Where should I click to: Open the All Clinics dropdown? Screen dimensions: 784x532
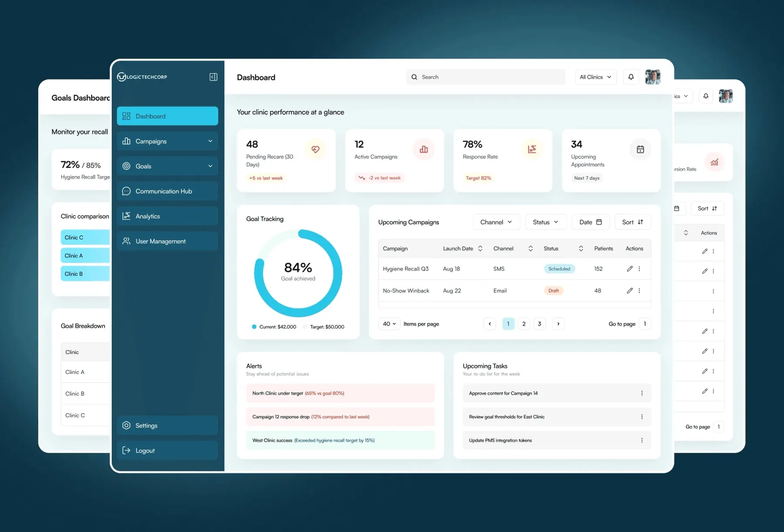pos(595,77)
